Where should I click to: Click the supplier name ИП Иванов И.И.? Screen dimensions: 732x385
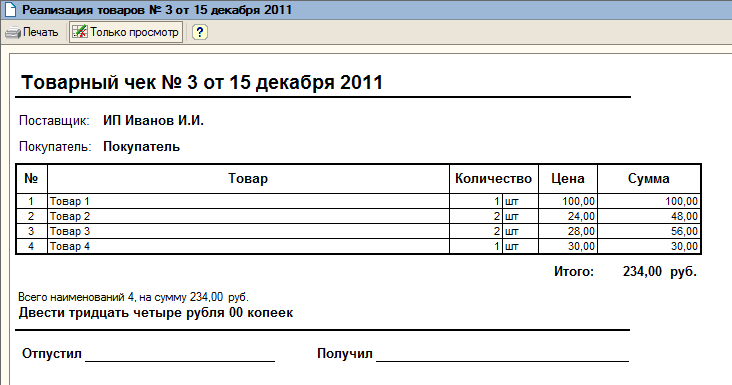[153, 120]
